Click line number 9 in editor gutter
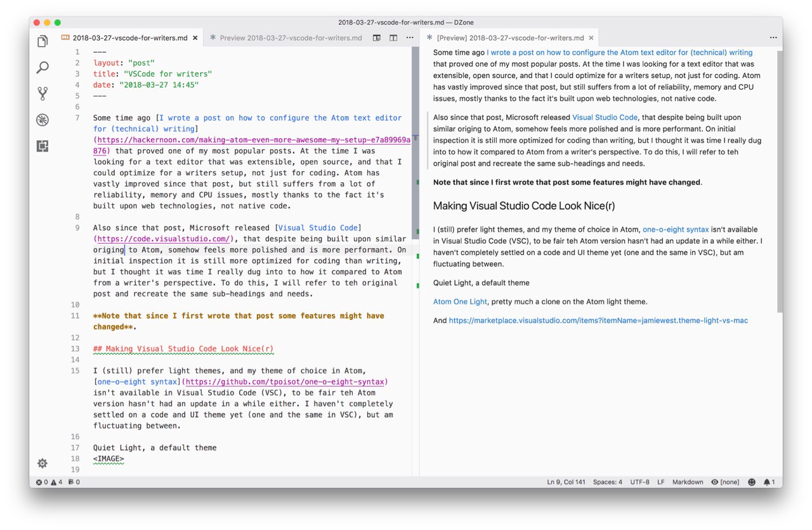The width and height of the screenshot is (812, 530). [77, 228]
